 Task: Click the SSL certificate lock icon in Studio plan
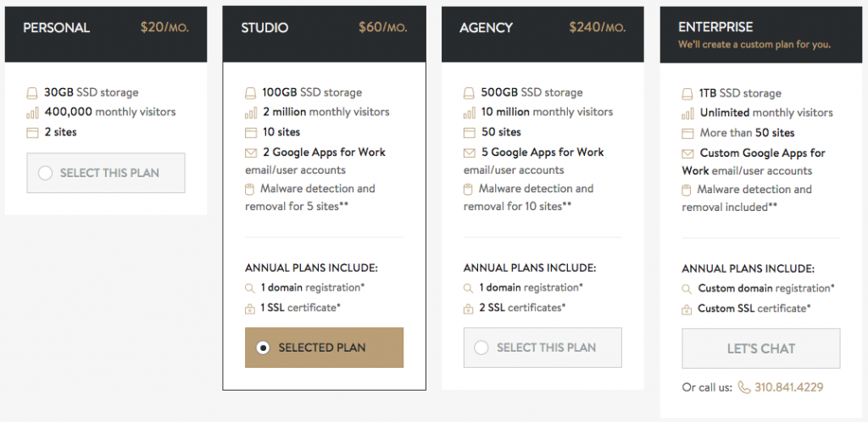coord(250,308)
